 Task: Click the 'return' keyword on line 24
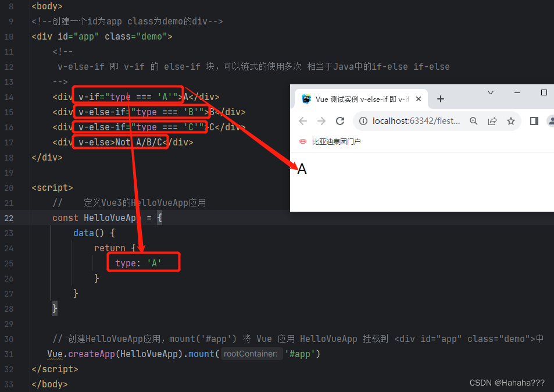coord(110,248)
